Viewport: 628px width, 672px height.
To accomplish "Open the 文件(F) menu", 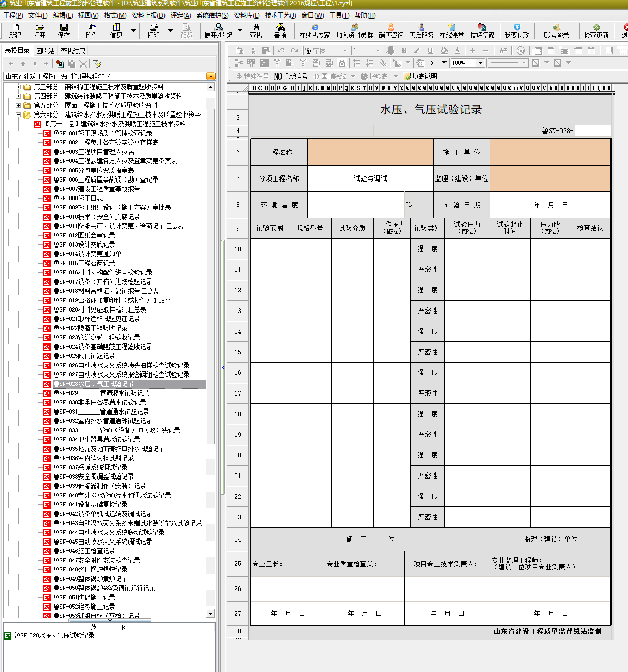I will tap(38, 15).
